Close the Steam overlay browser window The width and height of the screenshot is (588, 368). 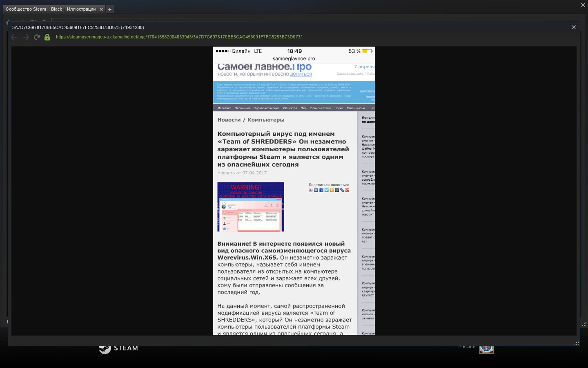pyautogui.click(x=583, y=5)
